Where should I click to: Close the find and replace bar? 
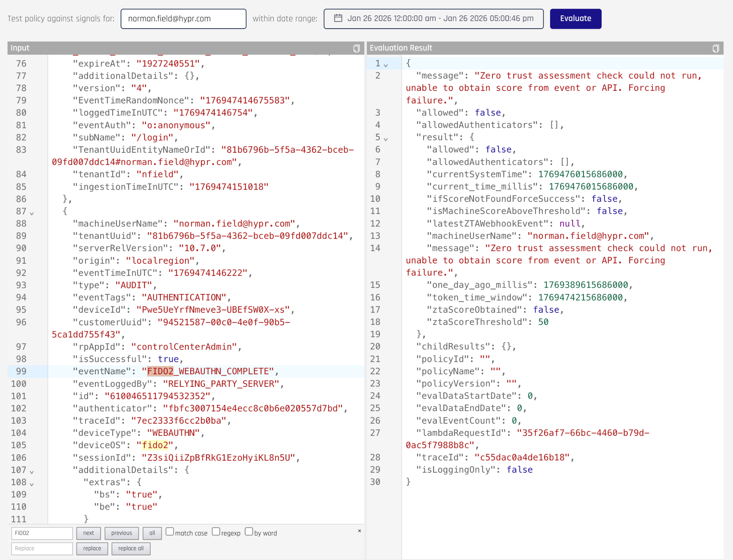tap(359, 531)
